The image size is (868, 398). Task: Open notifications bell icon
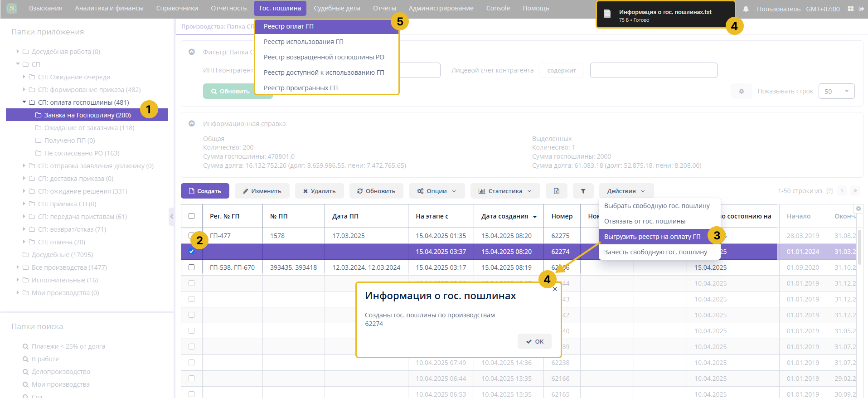746,9
